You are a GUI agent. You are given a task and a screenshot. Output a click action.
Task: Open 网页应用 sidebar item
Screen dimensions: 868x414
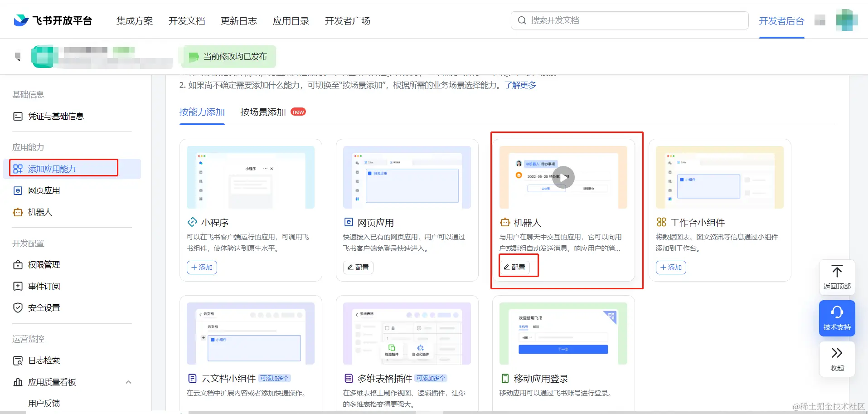point(44,190)
